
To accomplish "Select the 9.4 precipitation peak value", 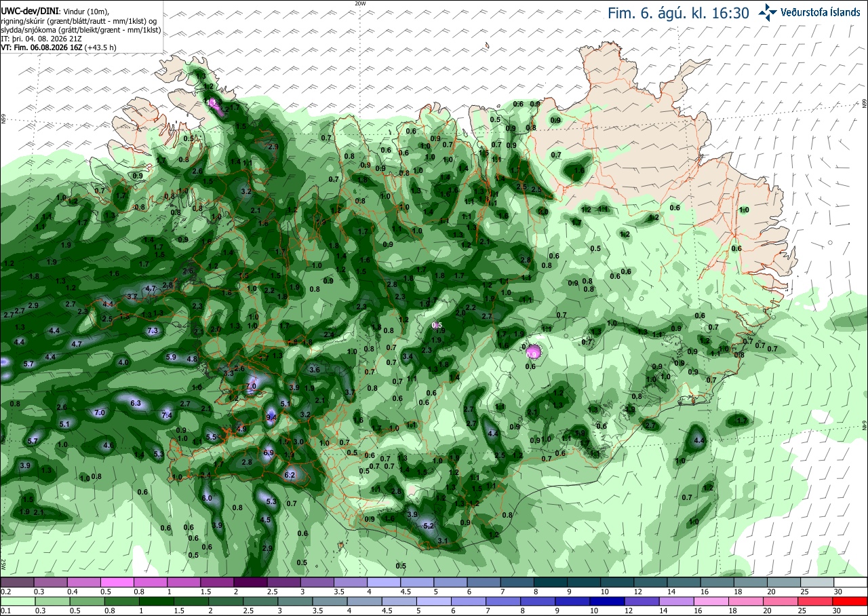I will pyautogui.click(x=272, y=417).
